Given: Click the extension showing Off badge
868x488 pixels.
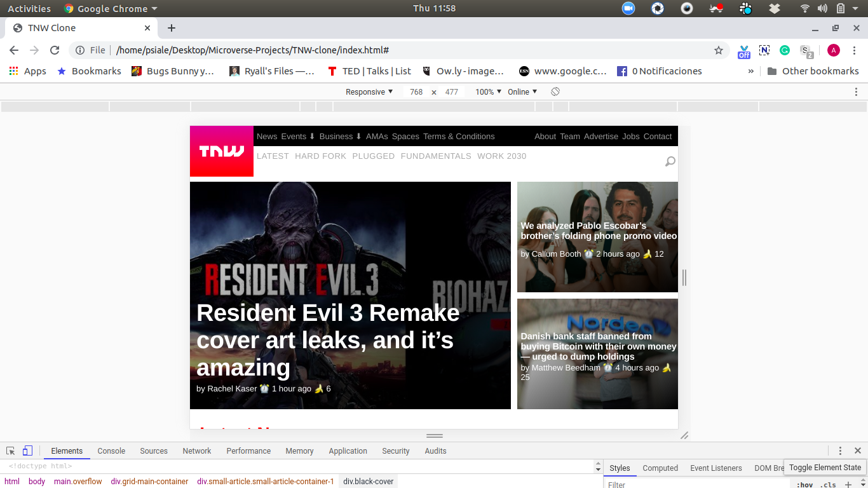Looking at the screenshot, I should 744,51.
